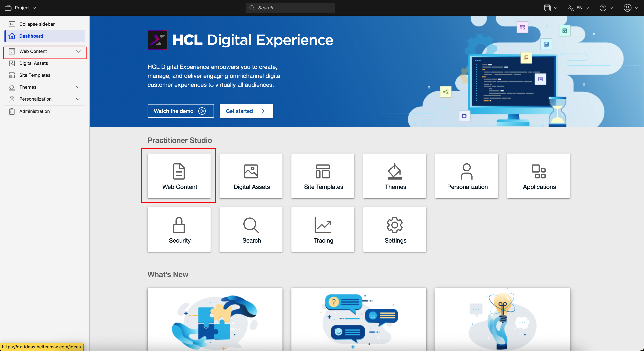The height and width of the screenshot is (351, 644).
Task: Open the Personalization tile
Action: pos(466,176)
